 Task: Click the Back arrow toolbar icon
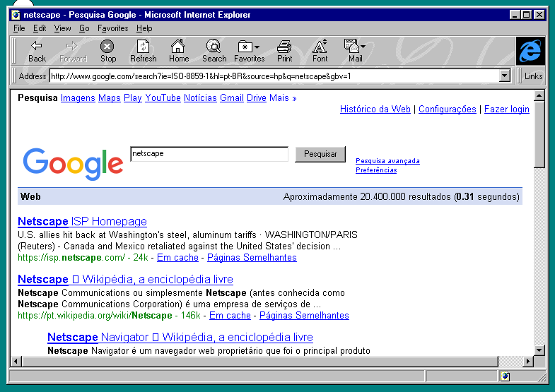(37, 47)
